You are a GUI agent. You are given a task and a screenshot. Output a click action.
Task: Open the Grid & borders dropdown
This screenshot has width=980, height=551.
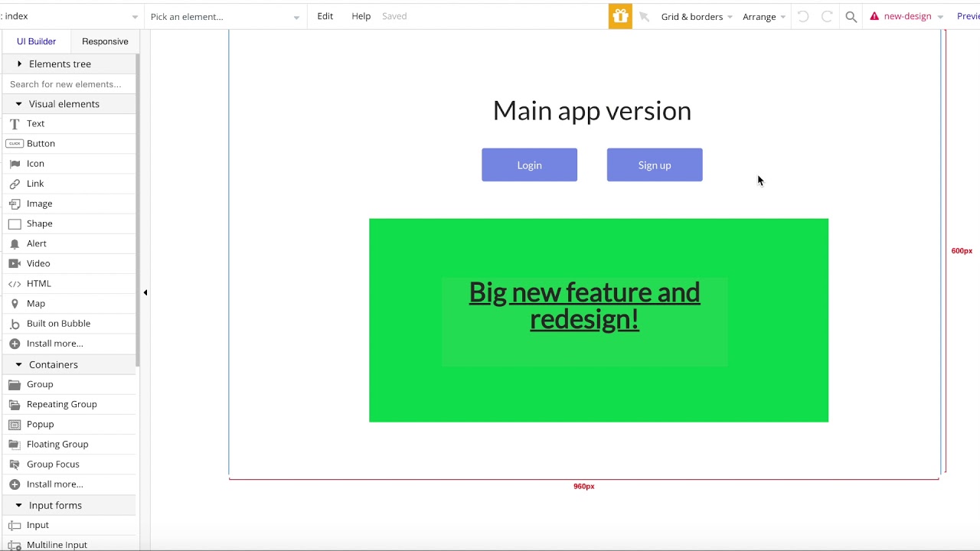point(697,16)
